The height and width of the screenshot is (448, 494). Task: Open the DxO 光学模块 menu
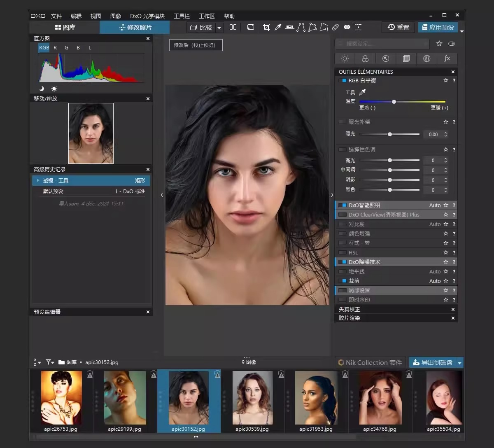tap(147, 16)
